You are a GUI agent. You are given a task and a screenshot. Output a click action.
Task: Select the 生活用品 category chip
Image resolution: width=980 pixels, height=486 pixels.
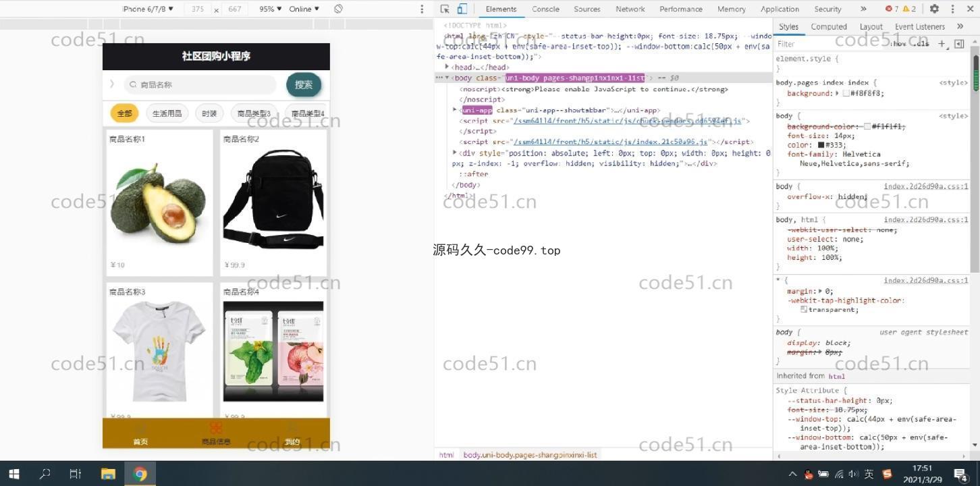[x=167, y=113]
